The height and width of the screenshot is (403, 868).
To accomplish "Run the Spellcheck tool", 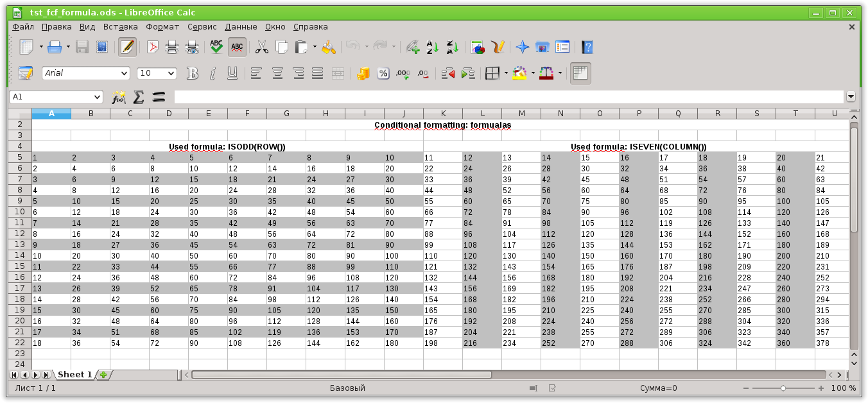I will [216, 47].
